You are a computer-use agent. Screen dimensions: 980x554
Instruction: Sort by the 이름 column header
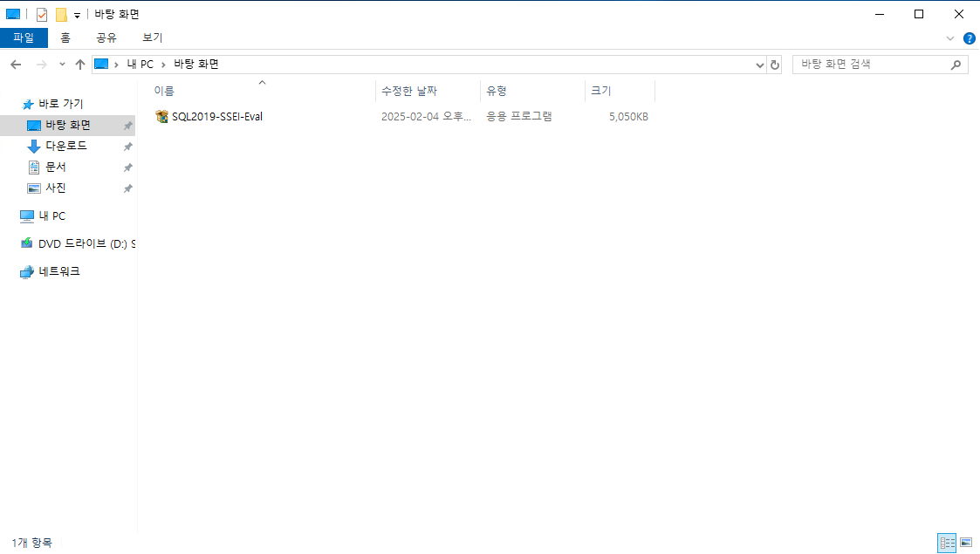262,92
